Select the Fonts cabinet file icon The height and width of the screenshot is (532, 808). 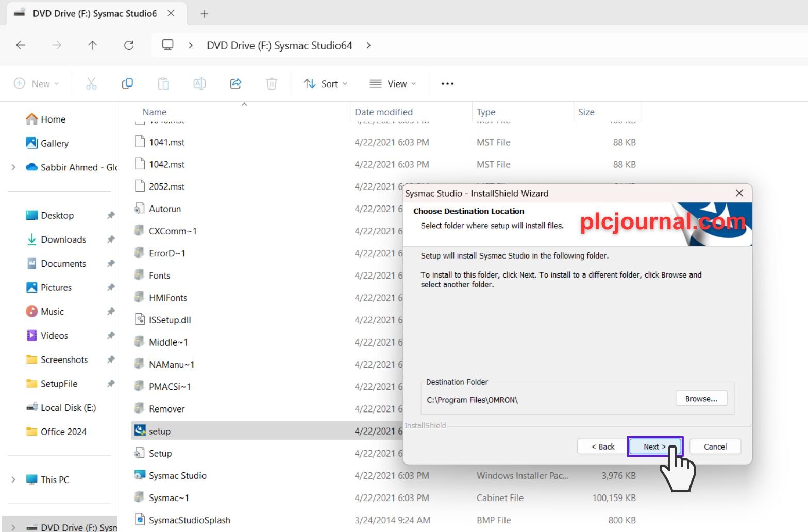pos(140,276)
